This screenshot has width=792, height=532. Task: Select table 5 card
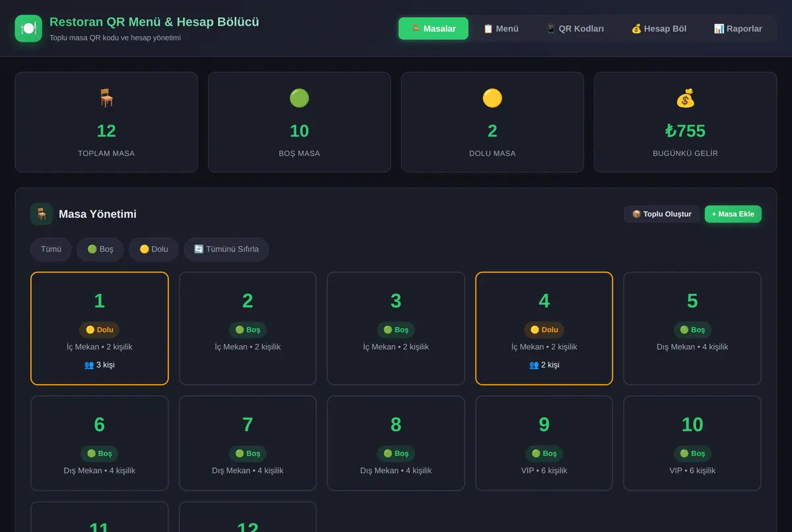692,328
